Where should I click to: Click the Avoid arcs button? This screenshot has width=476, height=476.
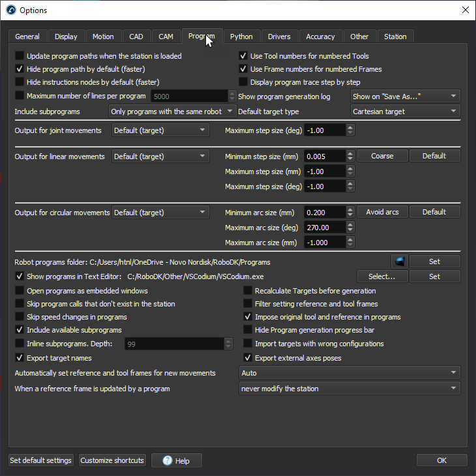(x=382, y=212)
